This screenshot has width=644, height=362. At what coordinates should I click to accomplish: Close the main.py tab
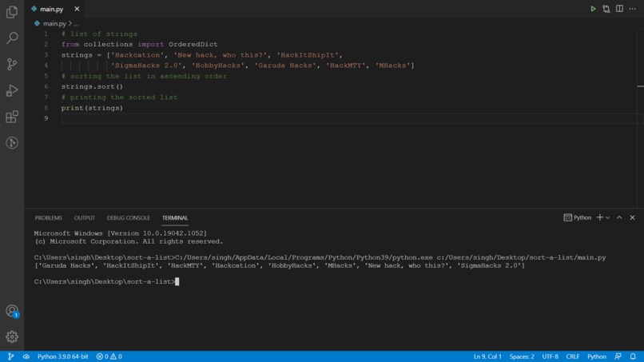coord(77,9)
